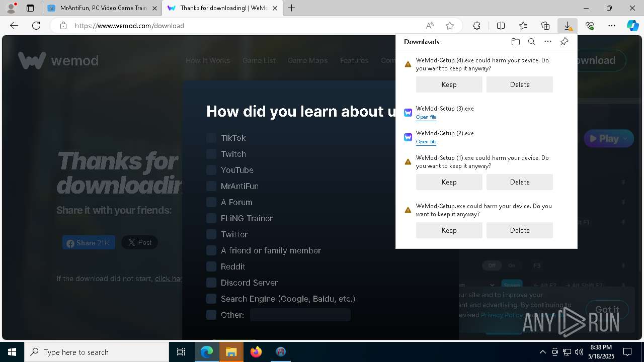Open tab actions menu icon
The image size is (644, 362).
[30, 8]
